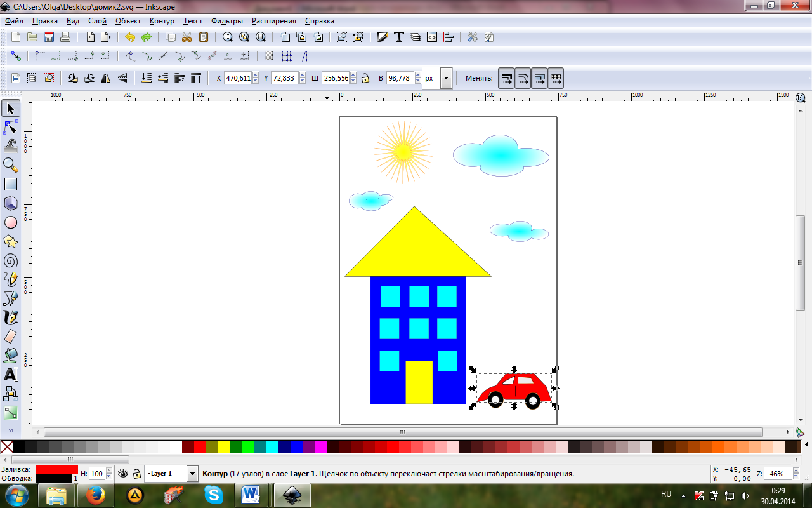
Task: Open Firefox from the Windows taskbar
Action: pos(96,494)
